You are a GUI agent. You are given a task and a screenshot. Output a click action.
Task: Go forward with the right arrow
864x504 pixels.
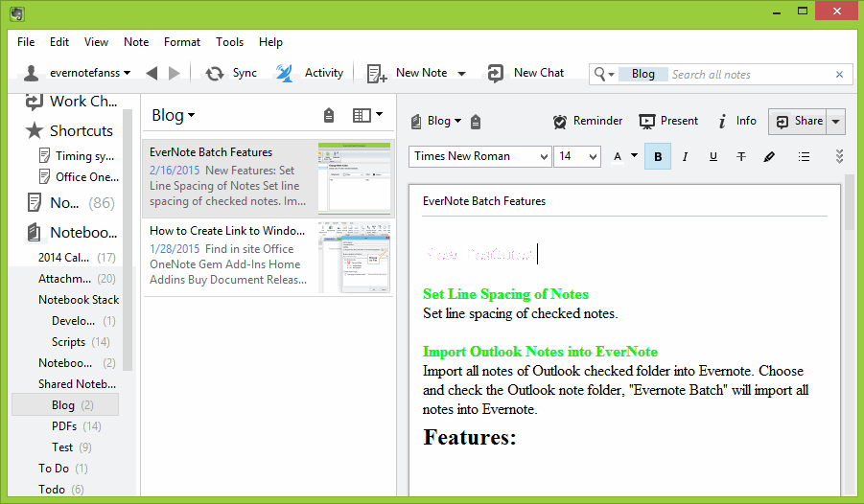point(175,73)
